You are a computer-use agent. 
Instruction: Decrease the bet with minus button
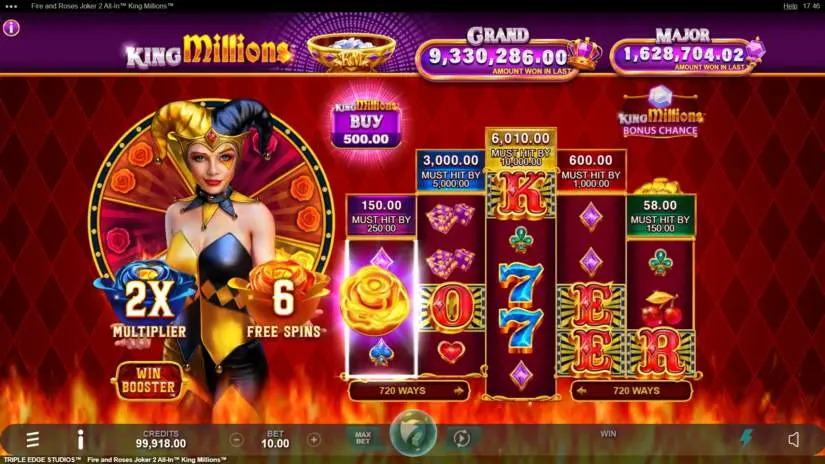pos(237,440)
